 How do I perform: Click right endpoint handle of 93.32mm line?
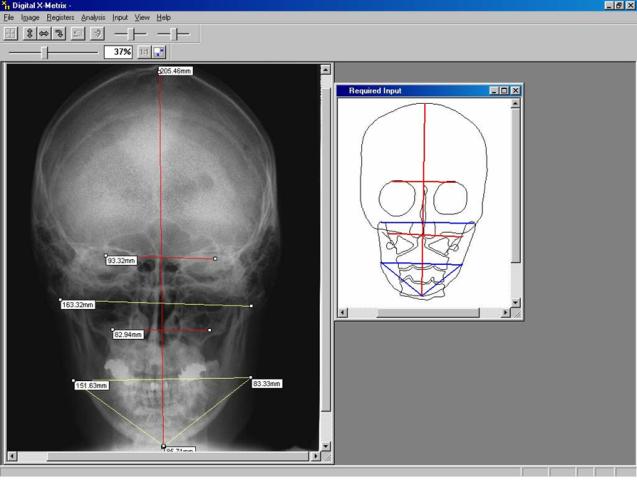[215, 258]
